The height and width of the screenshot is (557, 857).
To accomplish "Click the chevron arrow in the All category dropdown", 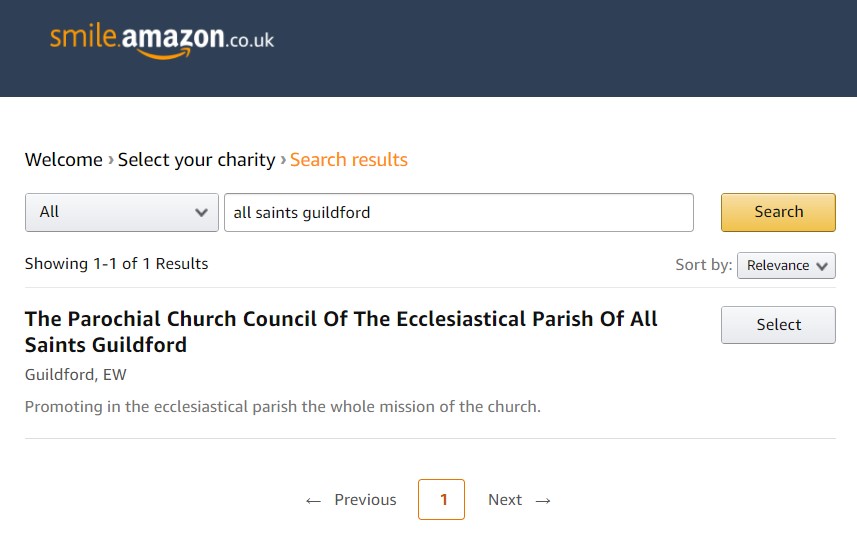I will pyautogui.click(x=201, y=213).
